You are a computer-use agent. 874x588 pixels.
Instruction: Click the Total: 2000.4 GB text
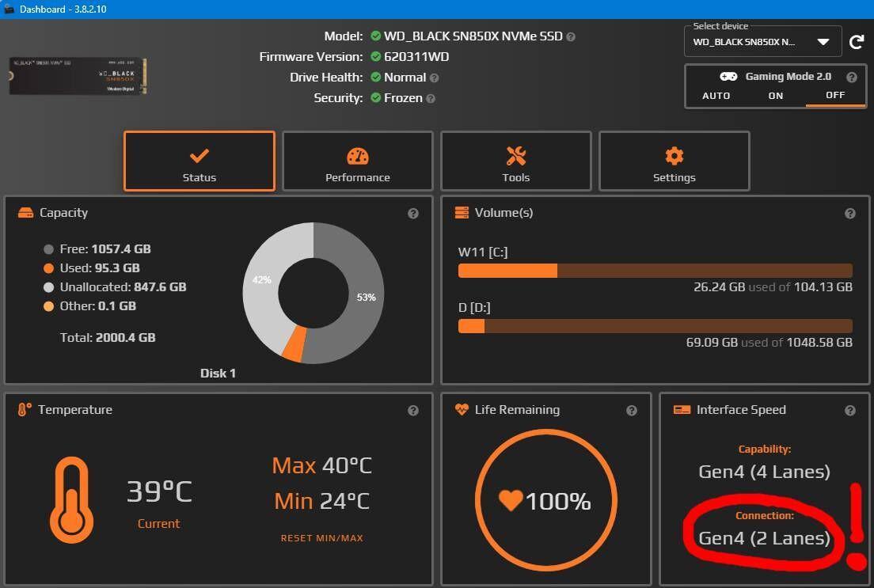(108, 338)
